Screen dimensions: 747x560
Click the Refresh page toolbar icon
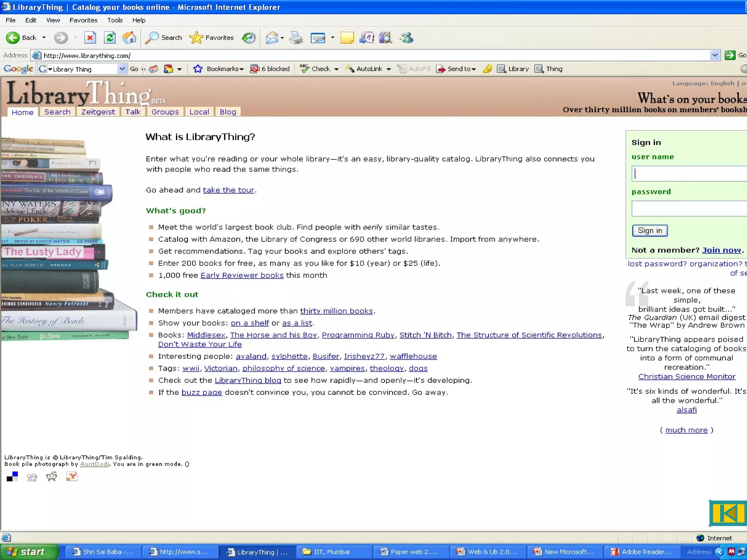(x=110, y=38)
